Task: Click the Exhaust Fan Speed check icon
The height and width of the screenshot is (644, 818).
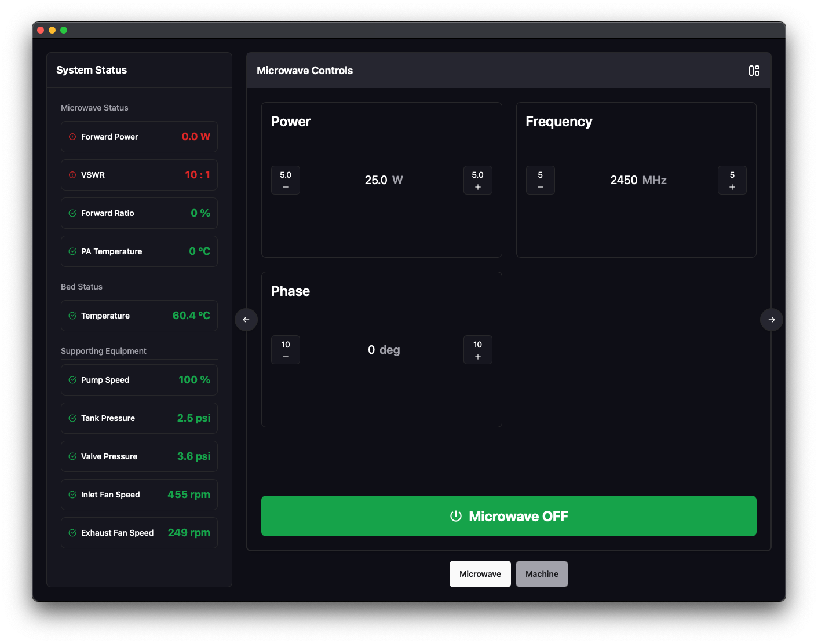Action: (x=72, y=533)
